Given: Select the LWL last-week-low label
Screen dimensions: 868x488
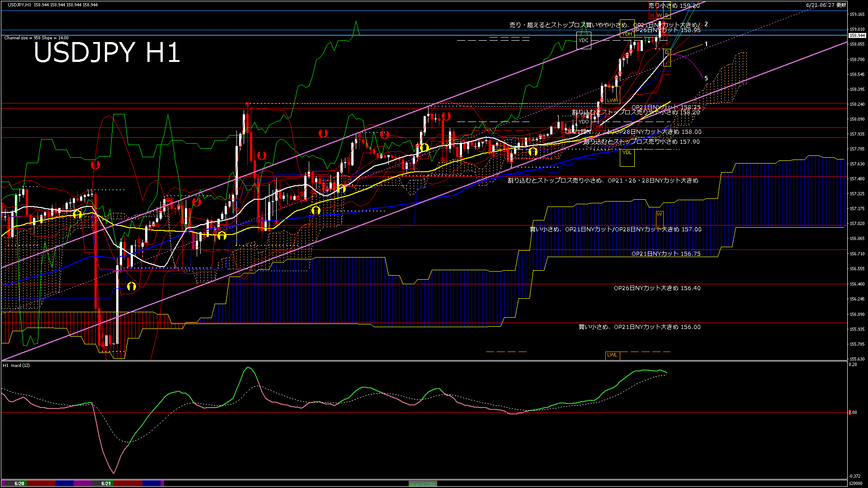Looking at the screenshot, I should (612, 355).
